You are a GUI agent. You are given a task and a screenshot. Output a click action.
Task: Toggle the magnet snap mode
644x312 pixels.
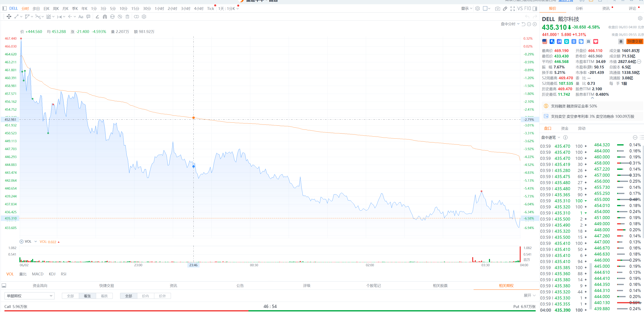tap(105, 17)
